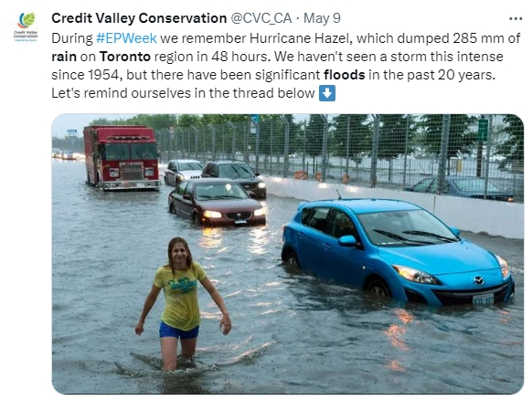Click the #EPWeek hashtag link

(x=126, y=38)
